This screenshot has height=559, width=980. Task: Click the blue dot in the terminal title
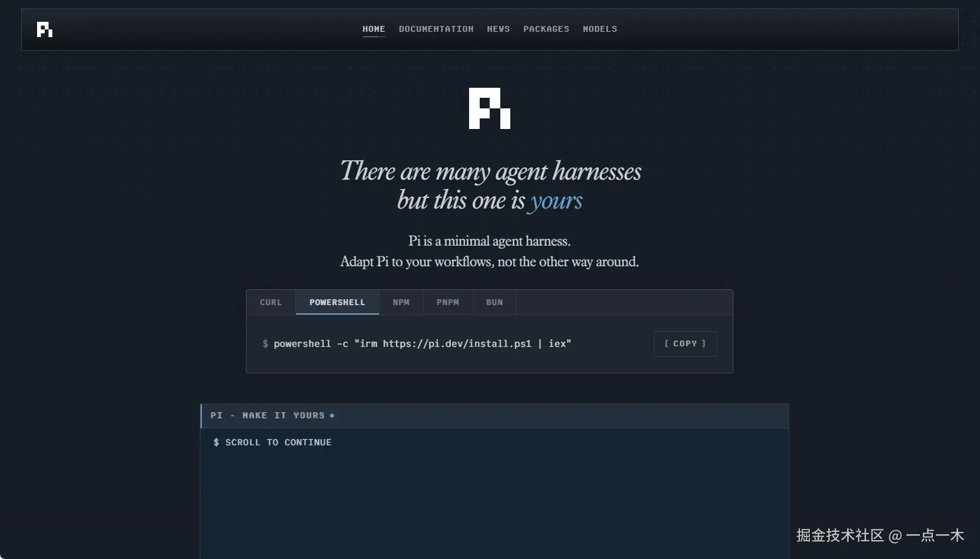tap(332, 415)
